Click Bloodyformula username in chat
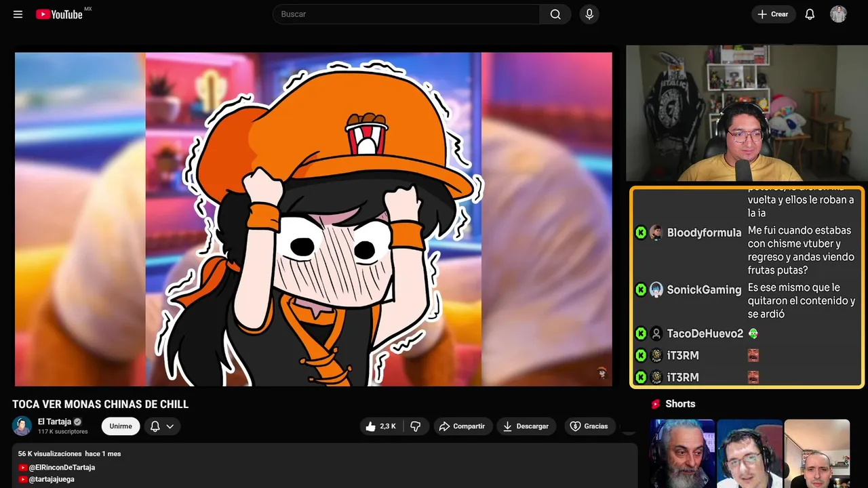The image size is (868, 488). tap(704, 232)
